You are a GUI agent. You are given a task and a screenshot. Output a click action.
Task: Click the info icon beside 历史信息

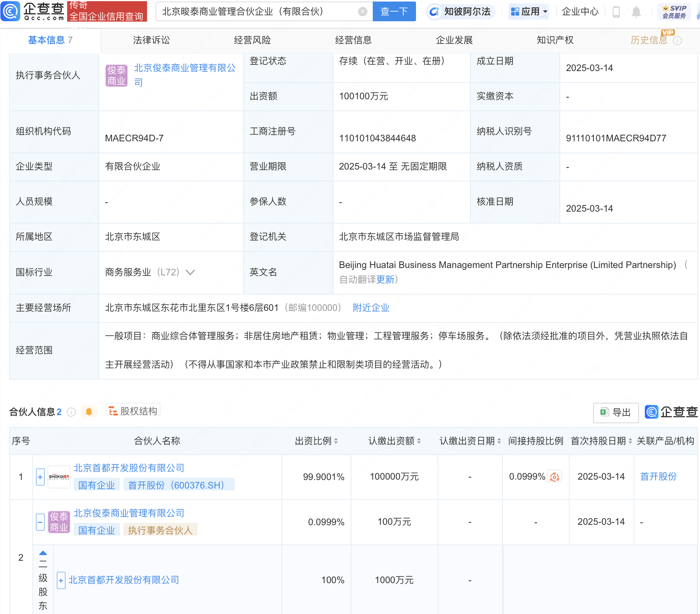[677, 41]
